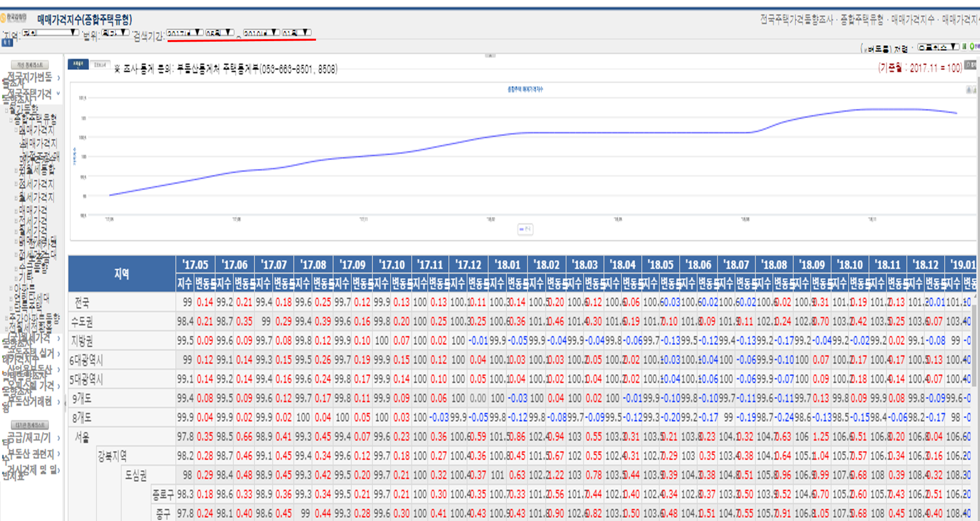
Task: Click the 지역 table column header
Action: click(122, 274)
